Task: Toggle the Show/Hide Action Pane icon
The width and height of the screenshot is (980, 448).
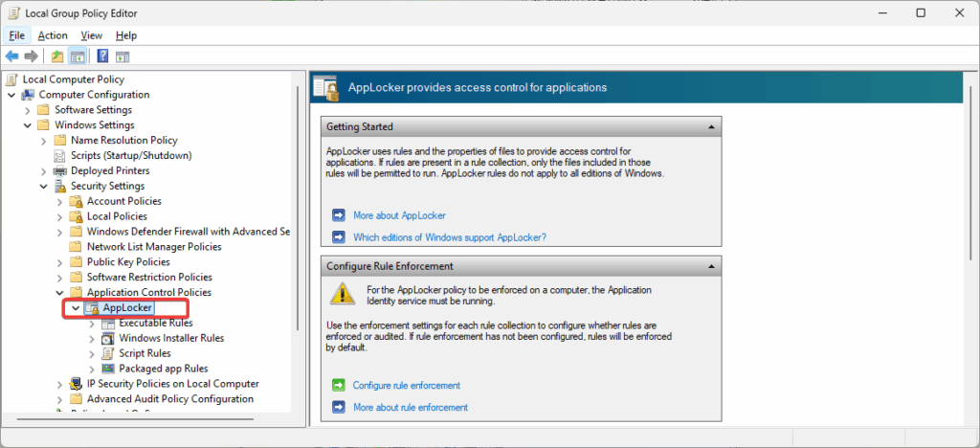Action: click(122, 56)
